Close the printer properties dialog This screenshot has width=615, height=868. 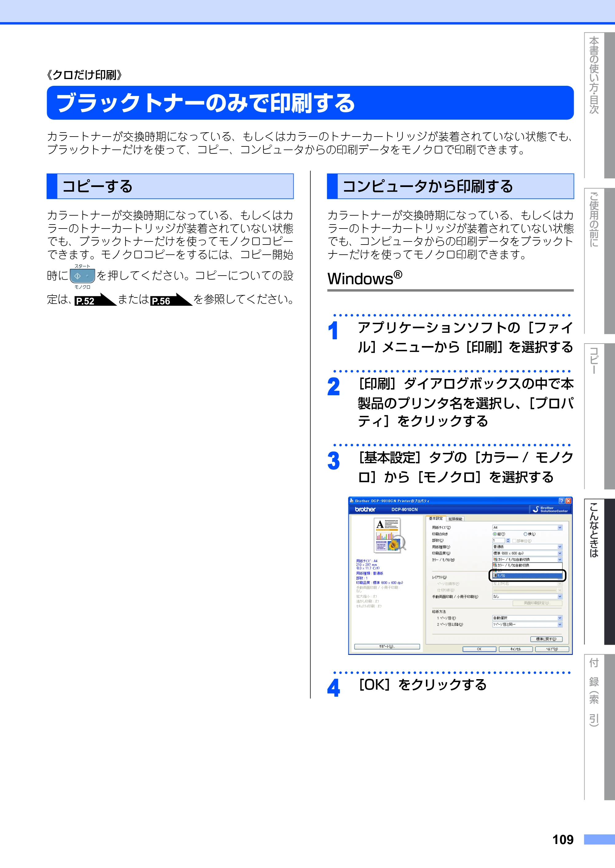point(568,501)
